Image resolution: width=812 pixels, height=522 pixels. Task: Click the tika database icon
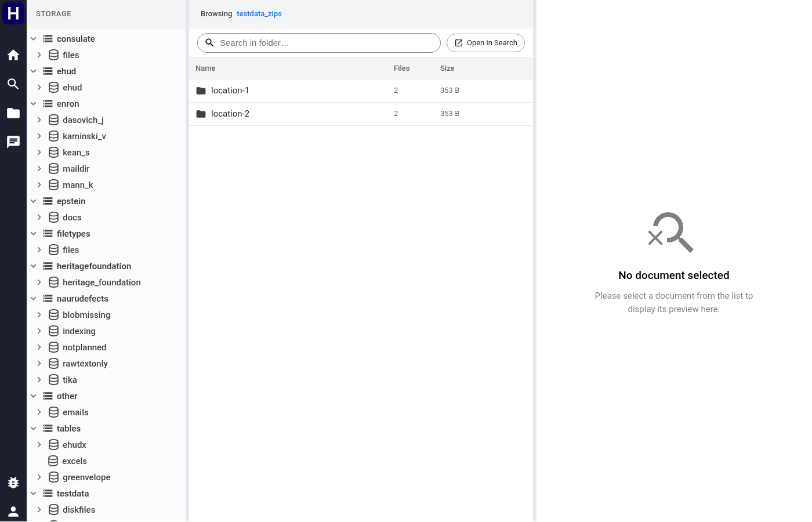(x=53, y=380)
